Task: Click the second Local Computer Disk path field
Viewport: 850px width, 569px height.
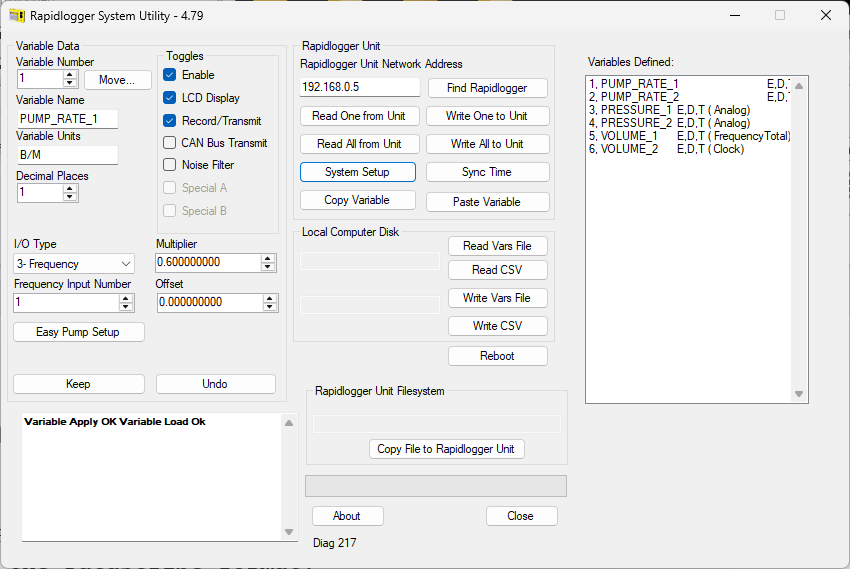Action: pyautogui.click(x=370, y=305)
